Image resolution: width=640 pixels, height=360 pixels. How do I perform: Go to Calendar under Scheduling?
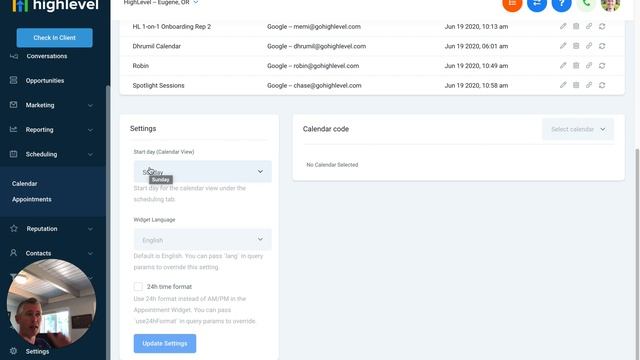tap(24, 184)
